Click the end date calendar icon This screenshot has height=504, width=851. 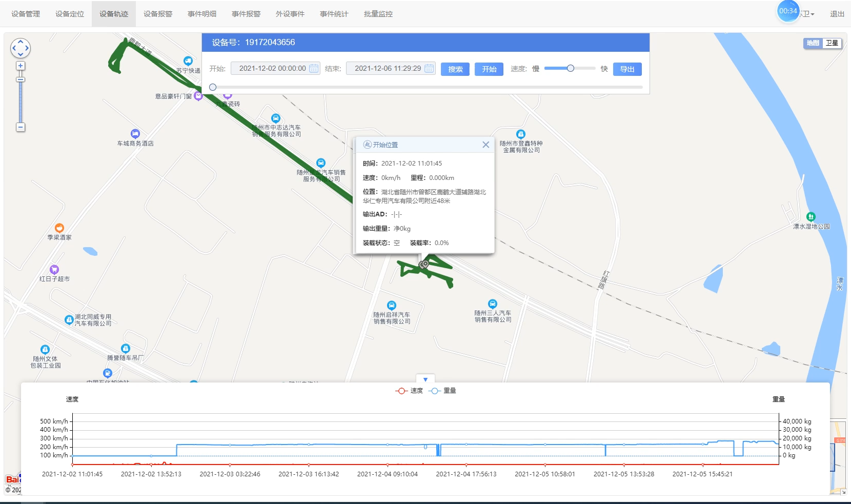429,69
